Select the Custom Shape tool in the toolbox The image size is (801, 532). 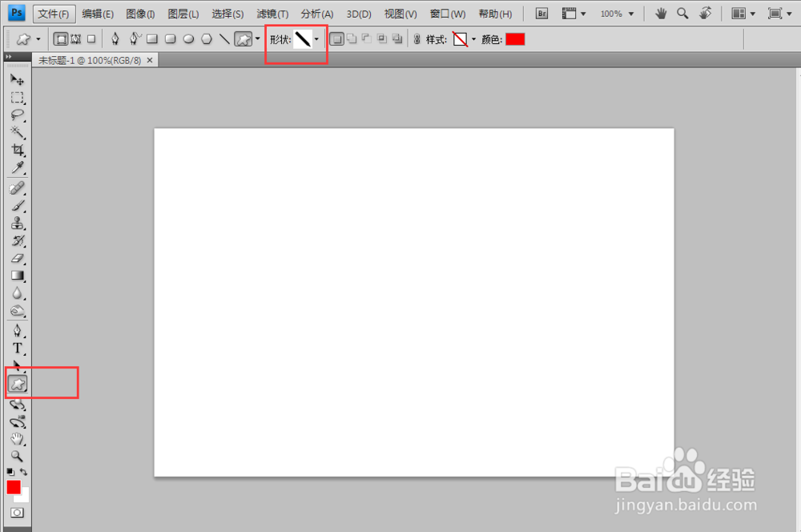[x=18, y=385]
